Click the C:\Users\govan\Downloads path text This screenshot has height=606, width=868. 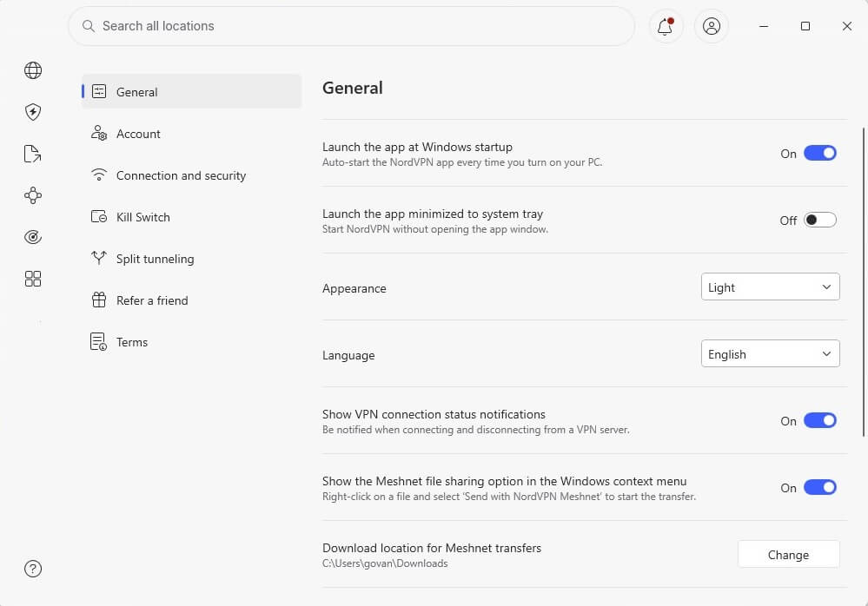tap(385, 563)
